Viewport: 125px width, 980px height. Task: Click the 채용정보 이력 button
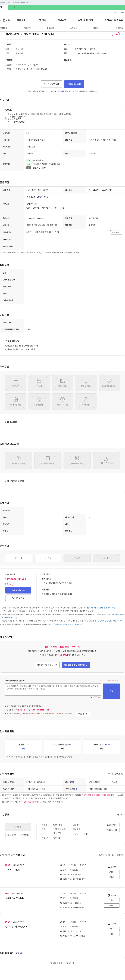(112, 830)
